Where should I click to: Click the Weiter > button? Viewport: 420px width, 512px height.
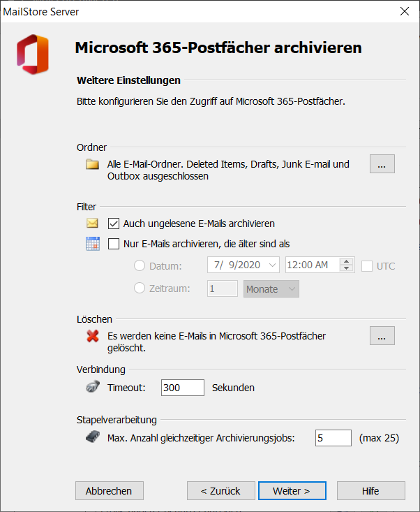(292, 491)
